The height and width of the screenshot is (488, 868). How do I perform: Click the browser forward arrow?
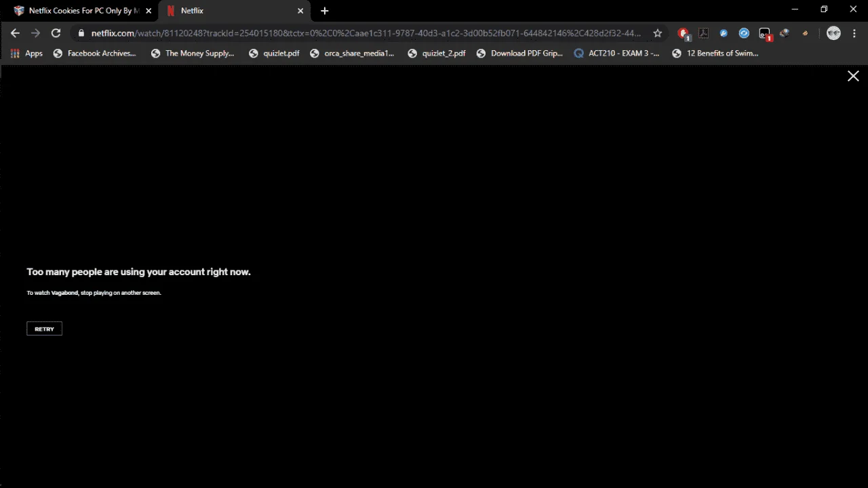35,33
